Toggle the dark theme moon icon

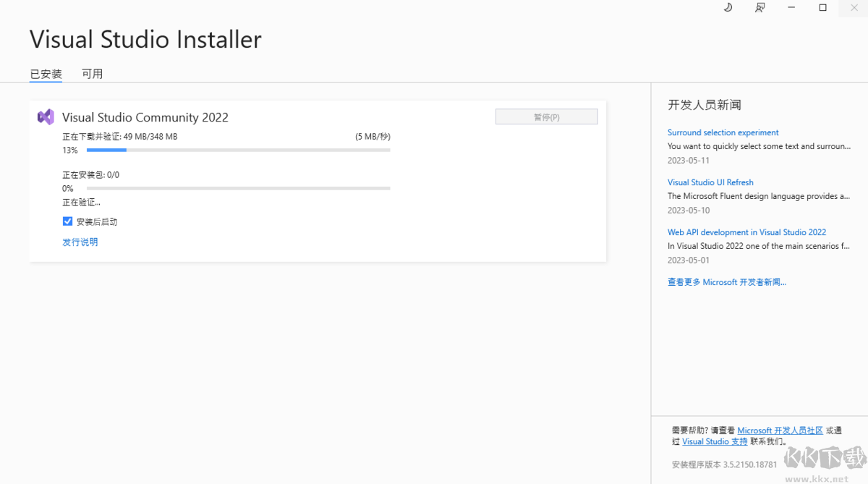[728, 7]
